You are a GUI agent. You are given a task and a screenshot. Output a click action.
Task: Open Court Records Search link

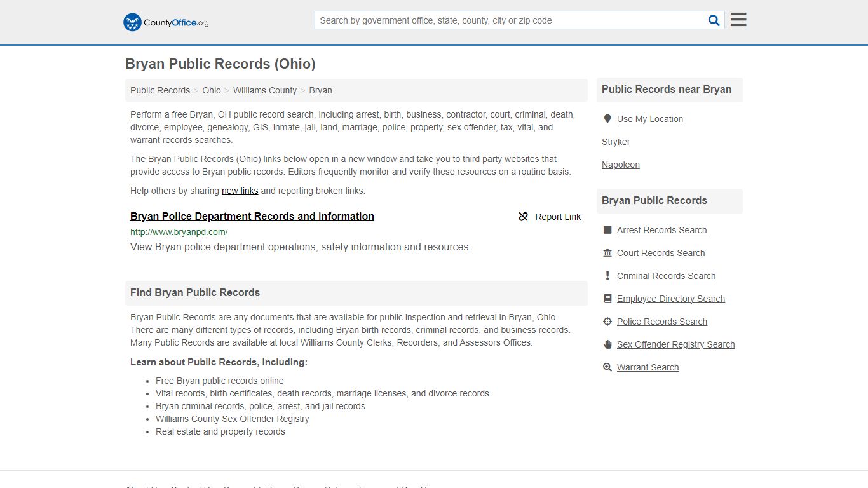[661, 253]
